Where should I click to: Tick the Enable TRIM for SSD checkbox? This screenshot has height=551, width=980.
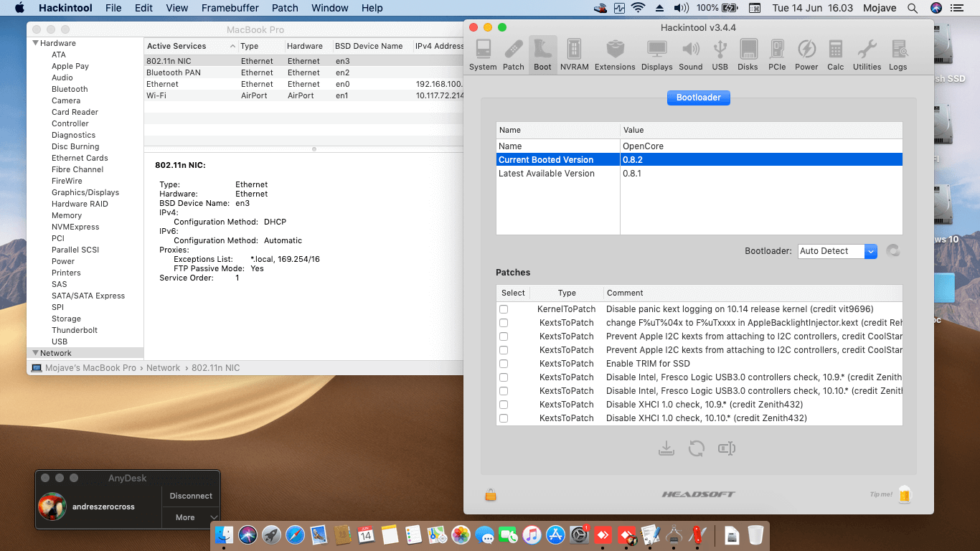pyautogui.click(x=504, y=364)
